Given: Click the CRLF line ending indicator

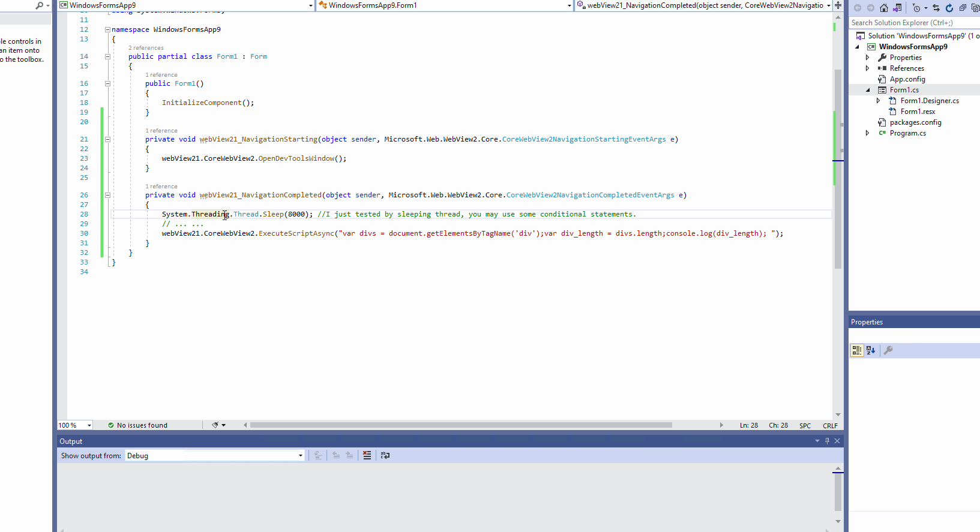Looking at the screenshot, I should pyautogui.click(x=831, y=426).
